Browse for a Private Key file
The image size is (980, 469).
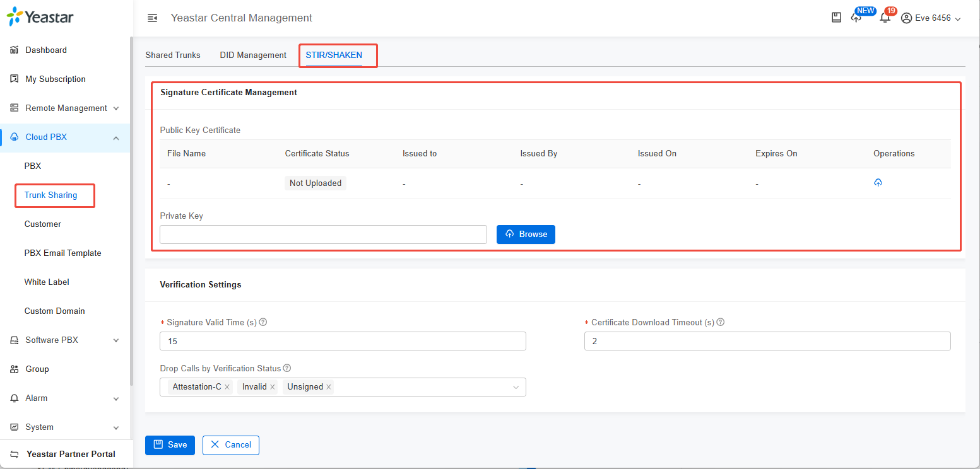coord(526,234)
